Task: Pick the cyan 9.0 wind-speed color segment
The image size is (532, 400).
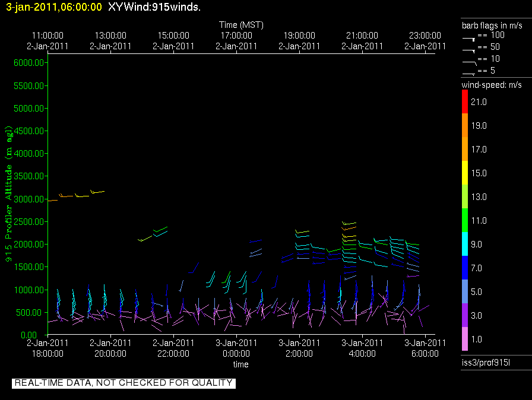Action: pyautogui.click(x=465, y=245)
